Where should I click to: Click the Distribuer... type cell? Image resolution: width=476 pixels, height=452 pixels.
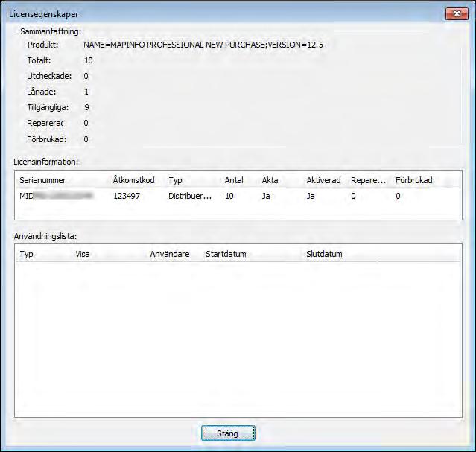click(x=190, y=196)
